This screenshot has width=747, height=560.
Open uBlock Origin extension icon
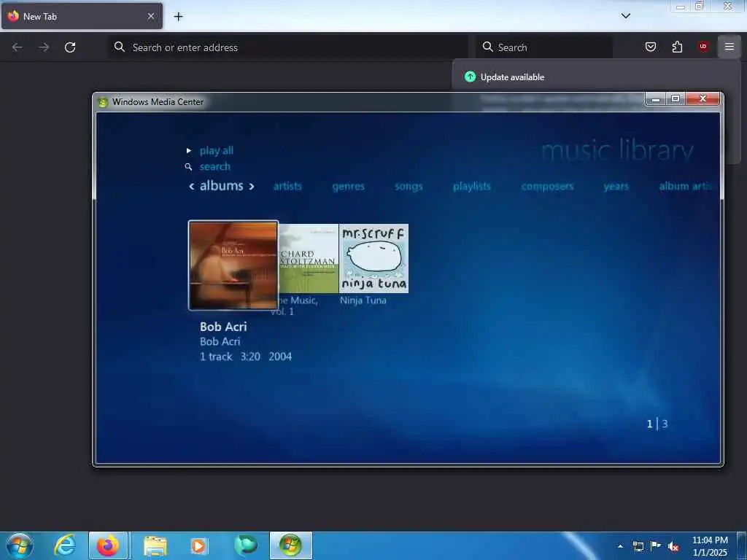pos(703,47)
